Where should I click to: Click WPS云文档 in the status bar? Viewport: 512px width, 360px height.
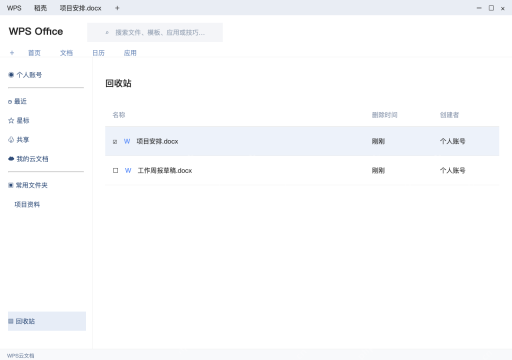coord(21,355)
